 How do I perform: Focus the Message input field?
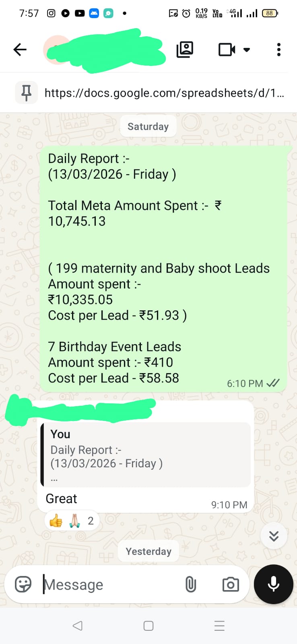pyautogui.click(x=109, y=584)
